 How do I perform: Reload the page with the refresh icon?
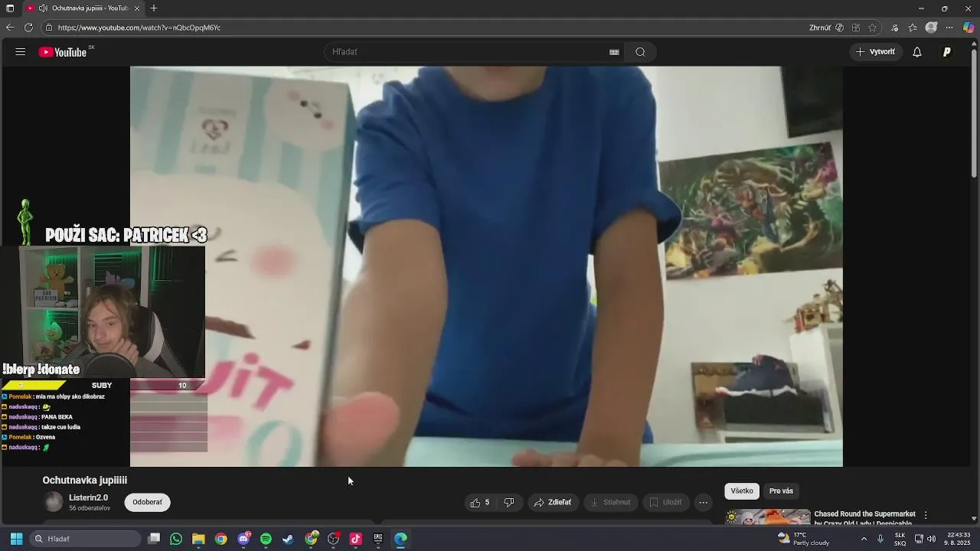28,28
